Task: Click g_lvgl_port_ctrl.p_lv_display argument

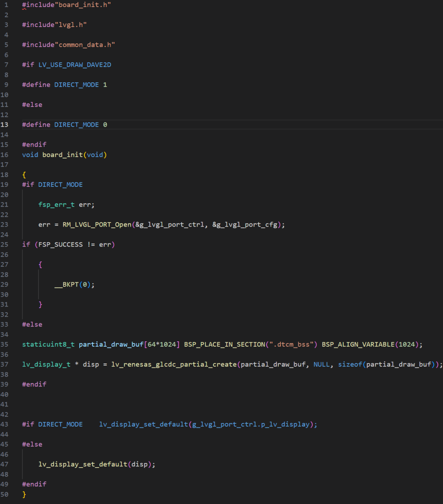Action: coord(251,425)
